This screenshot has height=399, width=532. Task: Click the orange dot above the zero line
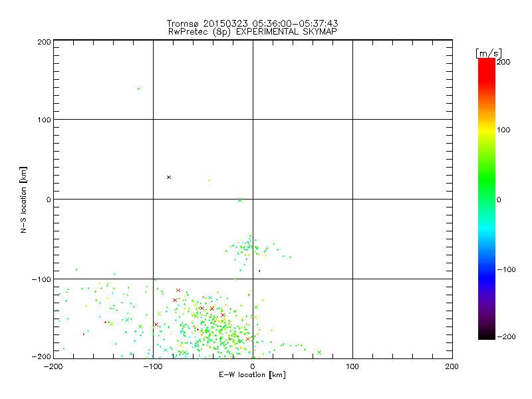coord(209,180)
